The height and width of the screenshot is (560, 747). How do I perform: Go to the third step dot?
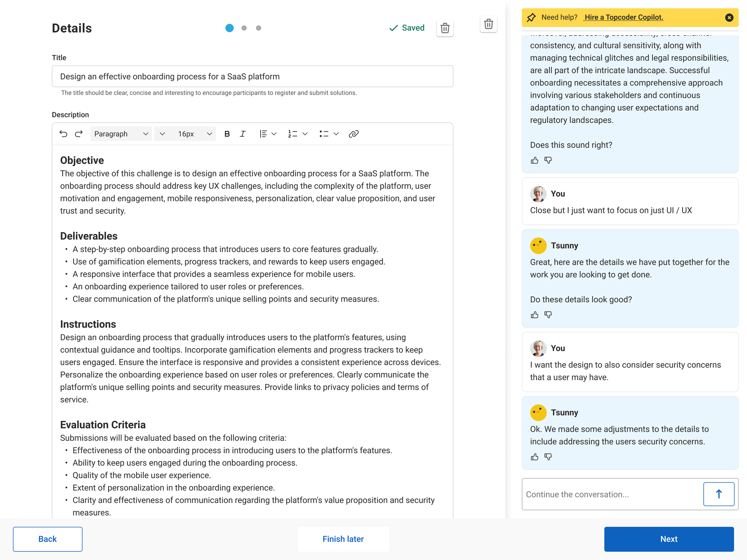(258, 28)
